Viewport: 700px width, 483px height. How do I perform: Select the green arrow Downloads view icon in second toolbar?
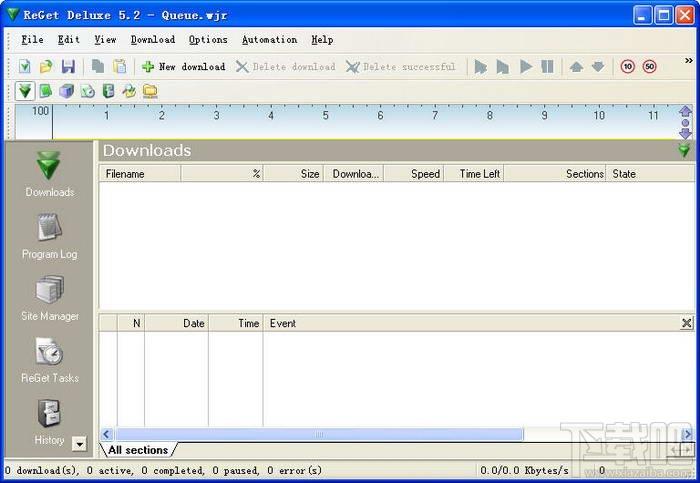tap(25, 91)
